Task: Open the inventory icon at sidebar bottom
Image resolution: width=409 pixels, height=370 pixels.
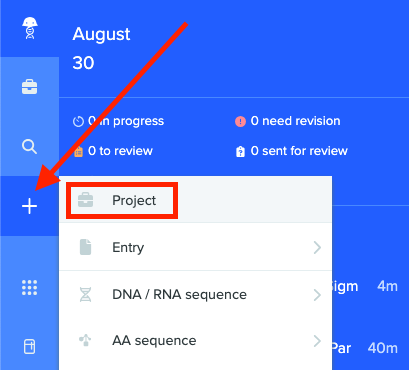Action: click(30, 347)
